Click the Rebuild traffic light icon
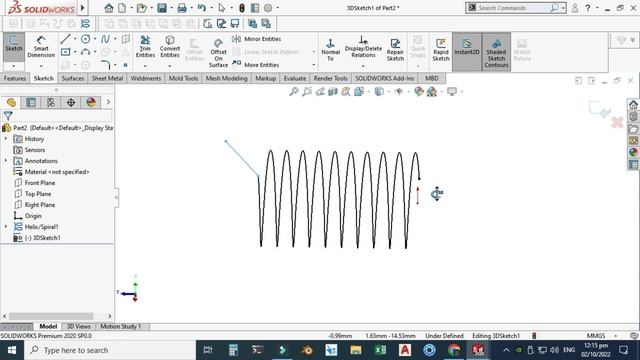The width and height of the screenshot is (640, 360). point(242,8)
